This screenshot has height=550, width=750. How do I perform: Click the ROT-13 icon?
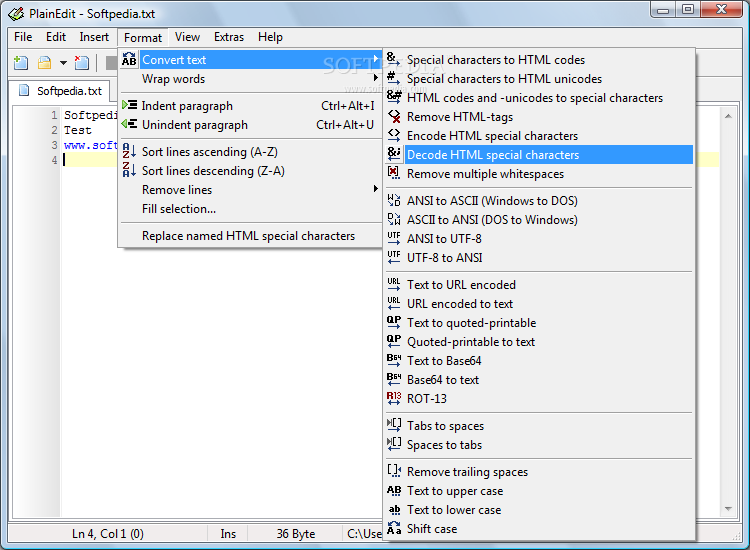point(394,398)
